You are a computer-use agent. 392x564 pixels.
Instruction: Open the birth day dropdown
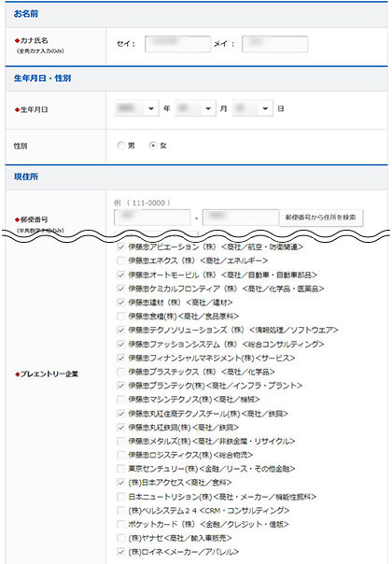(252, 108)
